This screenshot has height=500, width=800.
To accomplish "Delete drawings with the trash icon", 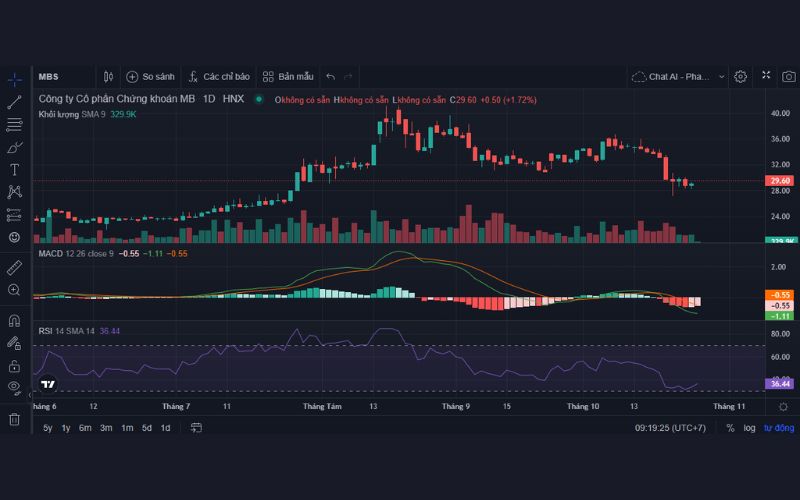I will [x=14, y=419].
